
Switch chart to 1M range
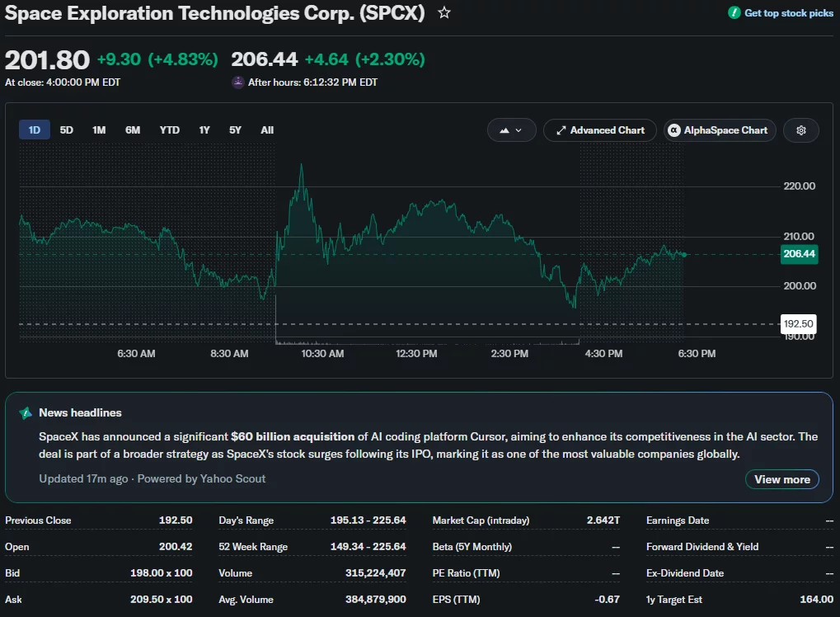click(99, 130)
